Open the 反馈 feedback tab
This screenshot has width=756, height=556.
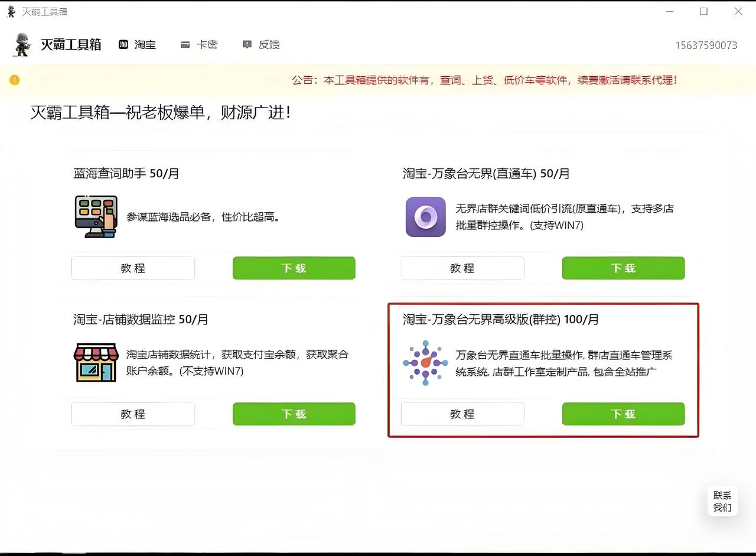click(262, 45)
